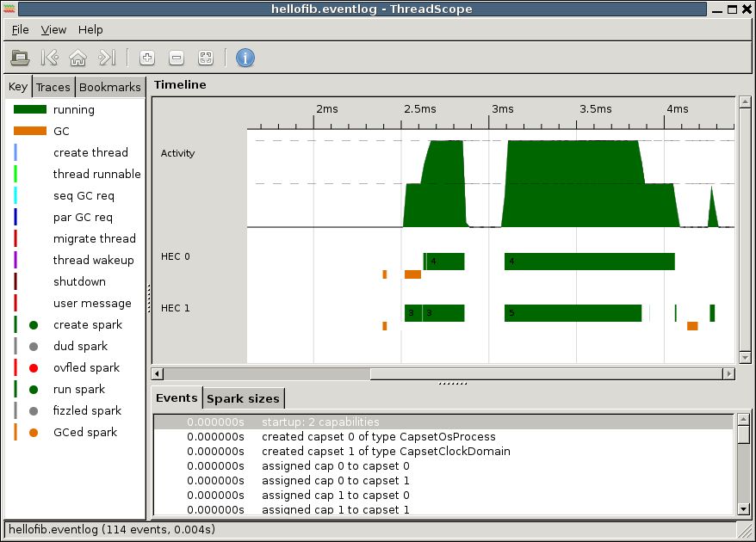This screenshot has height=542, width=756.
Task: Click the 'create thread' key entry
Action: (x=90, y=152)
